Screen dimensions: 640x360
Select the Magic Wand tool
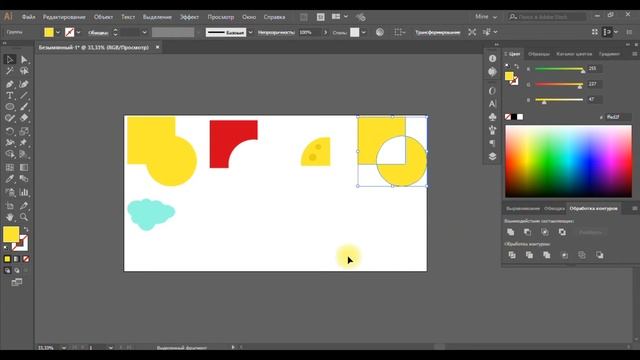[10, 71]
